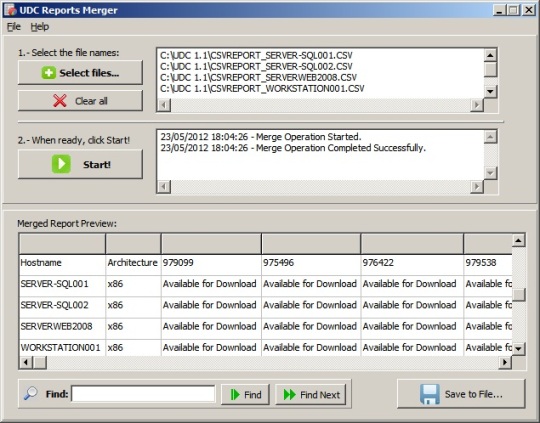Select CSVREPORT_SERVER-SQL001.CSV in the file list
The height and width of the screenshot is (423, 540).
pos(257,55)
